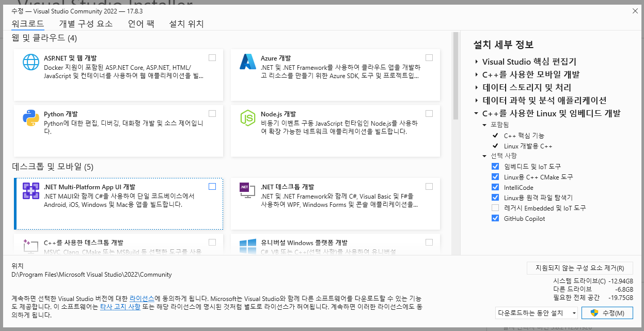Click the 데스크톱 및 모바일 (5) heading
The height and width of the screenshot is (331, 644).
pyautogui.click(x=53, y=167)
